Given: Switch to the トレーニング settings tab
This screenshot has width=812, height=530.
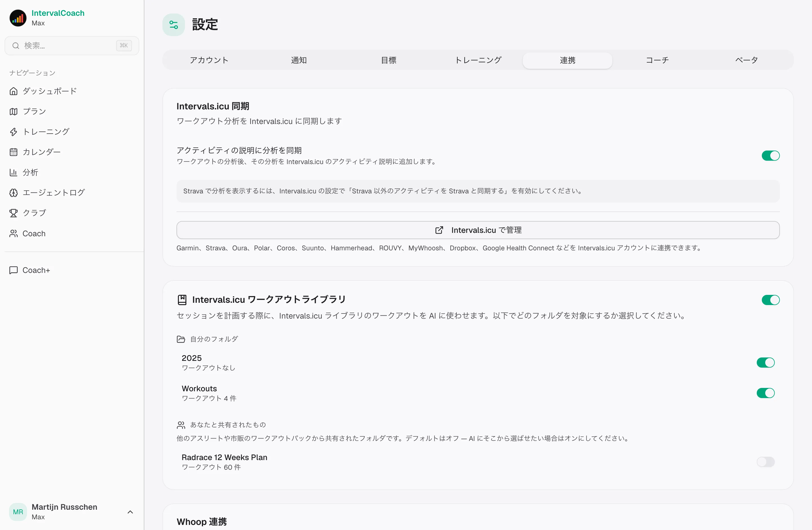Looking at the screenshot, I should click(x=478, y=60).
